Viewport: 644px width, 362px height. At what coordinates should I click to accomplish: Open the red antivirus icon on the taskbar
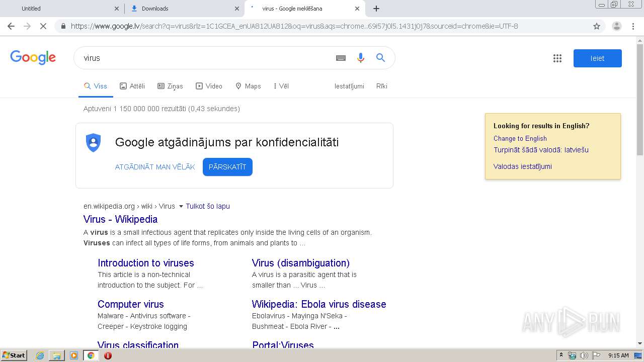pos(108,355)
